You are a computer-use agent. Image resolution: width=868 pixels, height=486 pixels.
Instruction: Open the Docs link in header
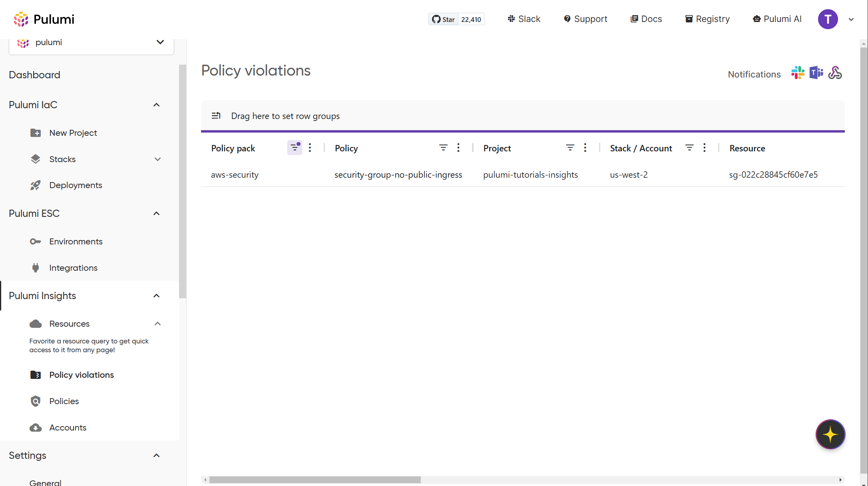click(646, 19)
